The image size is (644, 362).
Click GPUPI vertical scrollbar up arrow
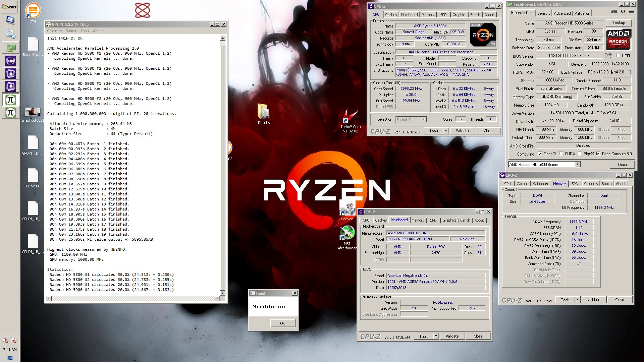point(222,38)
